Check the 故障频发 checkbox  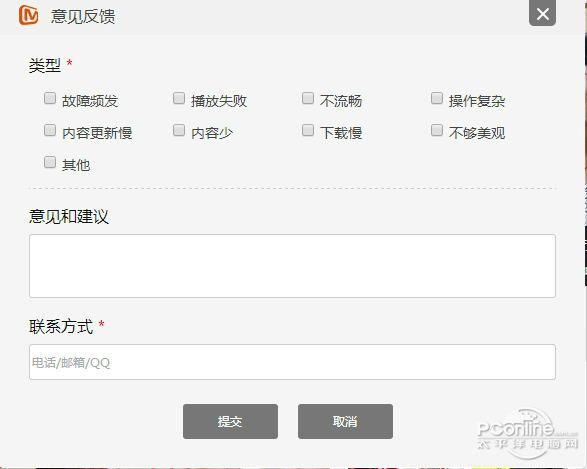tap(50, 98)
